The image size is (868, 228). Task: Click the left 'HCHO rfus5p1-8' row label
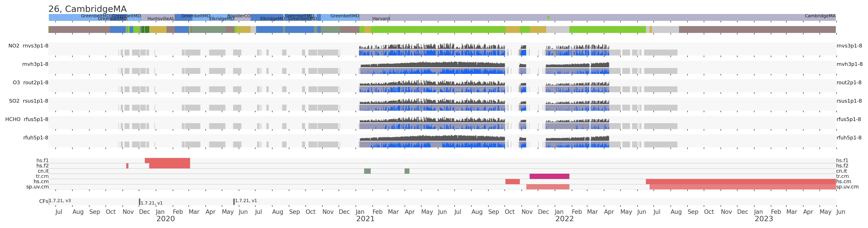click(x=27, y=119)
